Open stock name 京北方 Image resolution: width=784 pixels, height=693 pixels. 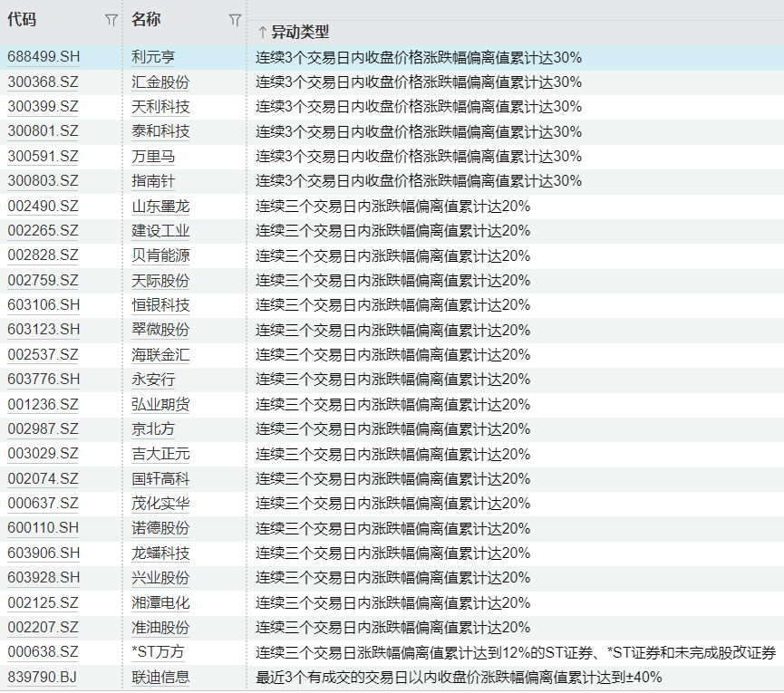(153, 428)
